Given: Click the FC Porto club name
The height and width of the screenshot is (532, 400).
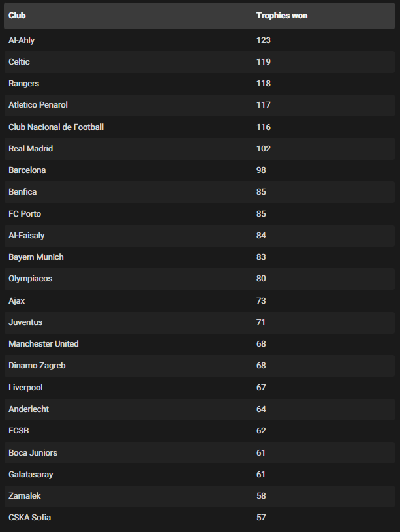Looking at the screenshot, I should [x=25, y=214].
